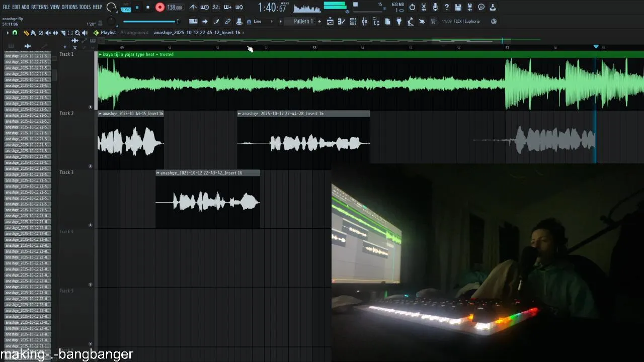Screen dimensions: 644x362
Task: Open the FILE menu
Action: (7, 7)
